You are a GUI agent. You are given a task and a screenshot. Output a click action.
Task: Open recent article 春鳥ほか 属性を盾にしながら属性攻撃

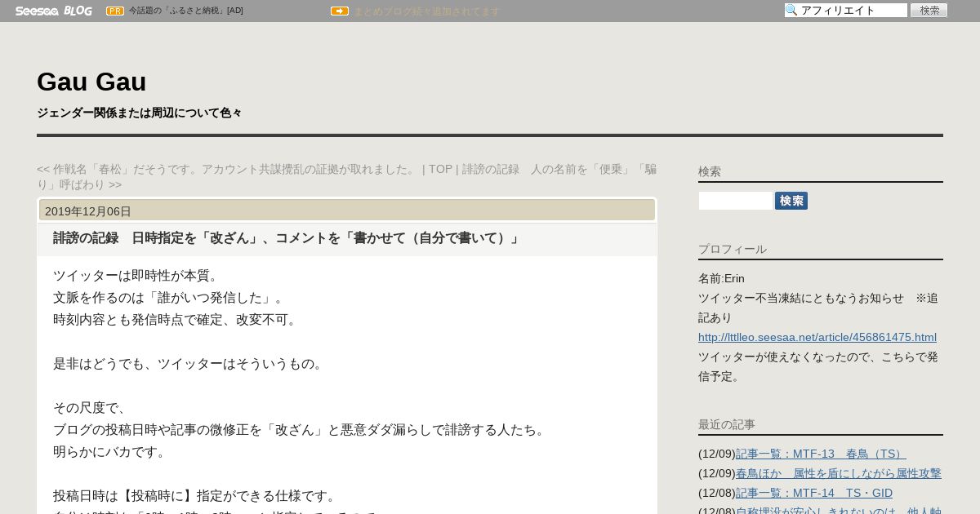pyautogui.click(x=839, y=473)
